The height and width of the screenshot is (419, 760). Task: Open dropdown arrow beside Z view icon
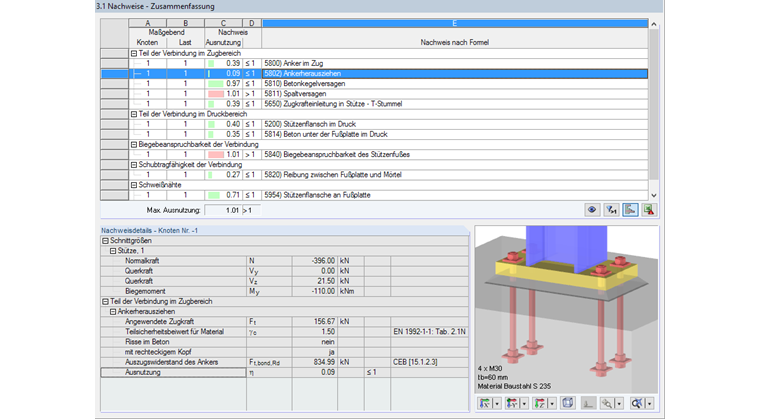point(552,403)
